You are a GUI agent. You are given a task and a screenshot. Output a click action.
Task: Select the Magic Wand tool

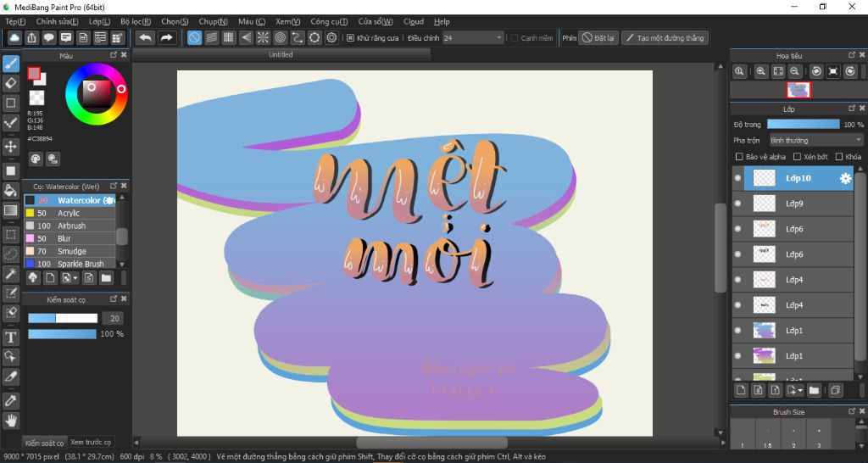10,273
